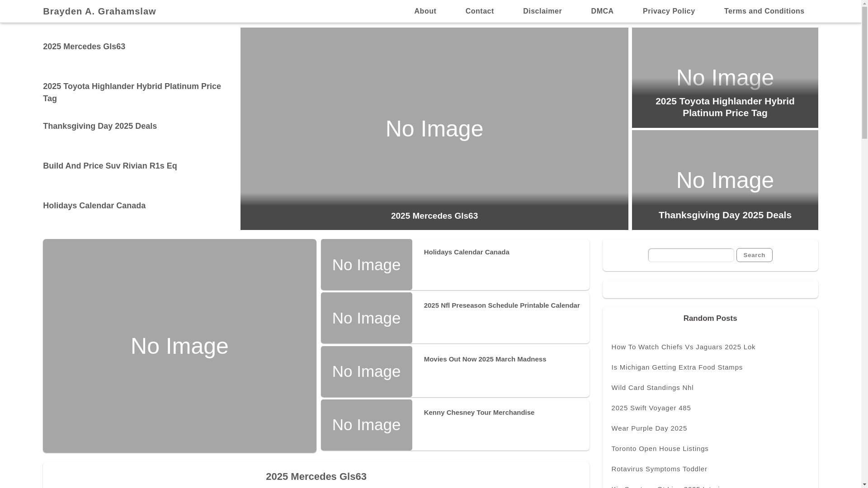Open the Contact page link
Screen dimensions: 868x488
click(x=479, y=11)
